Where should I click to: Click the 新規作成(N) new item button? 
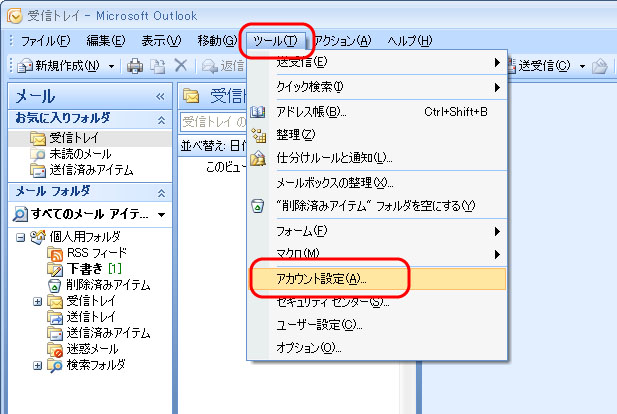tap(59, 66)
